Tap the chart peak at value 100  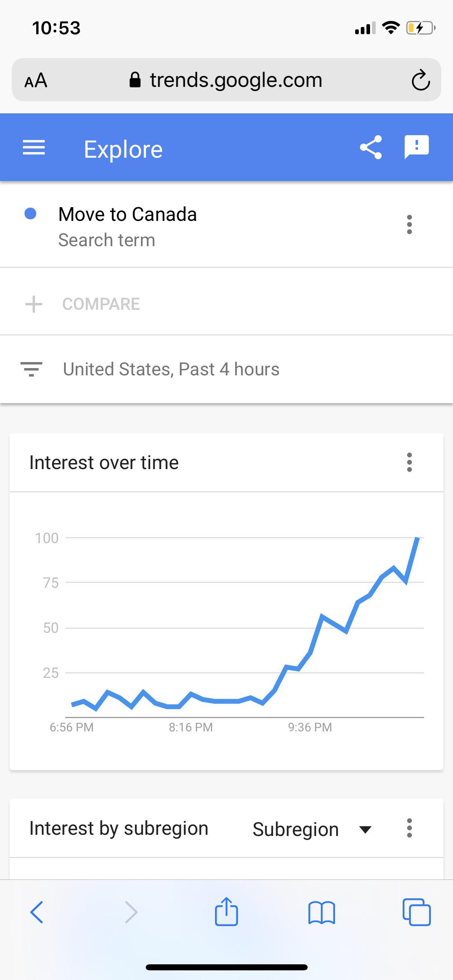pos(418,538)
